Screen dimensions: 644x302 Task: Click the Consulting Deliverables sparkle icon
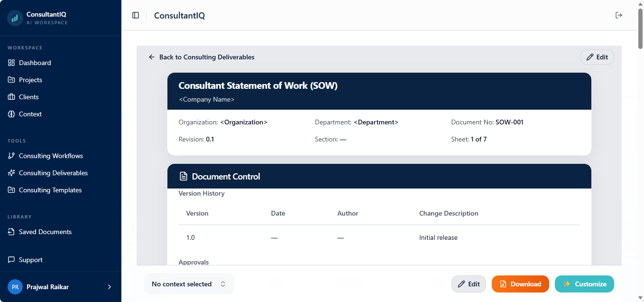coord(11,173)
